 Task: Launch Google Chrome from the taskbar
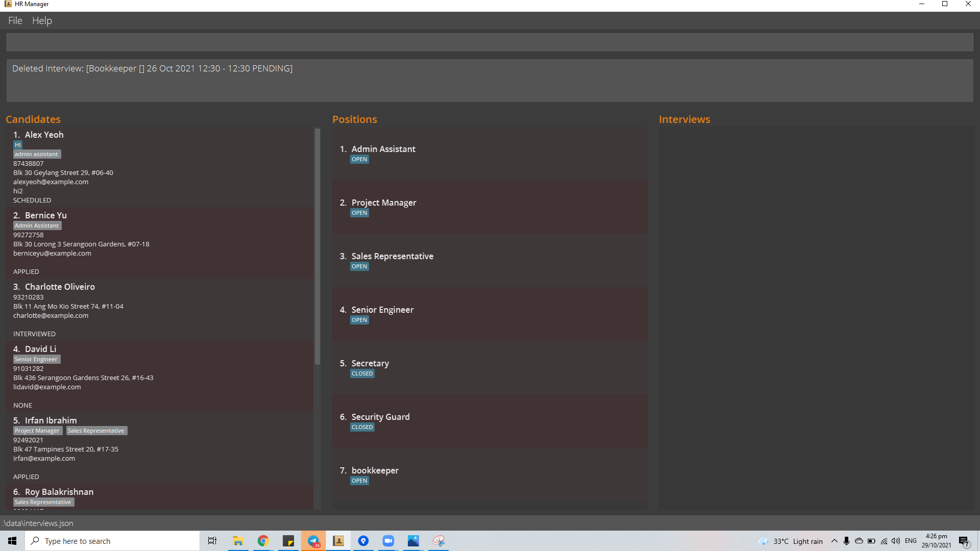[263, 541]
